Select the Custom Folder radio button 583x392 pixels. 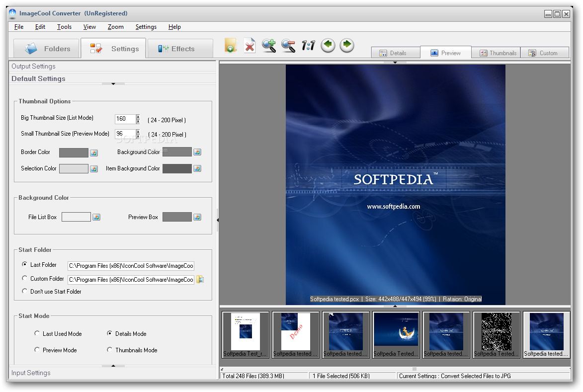(24, 278)
